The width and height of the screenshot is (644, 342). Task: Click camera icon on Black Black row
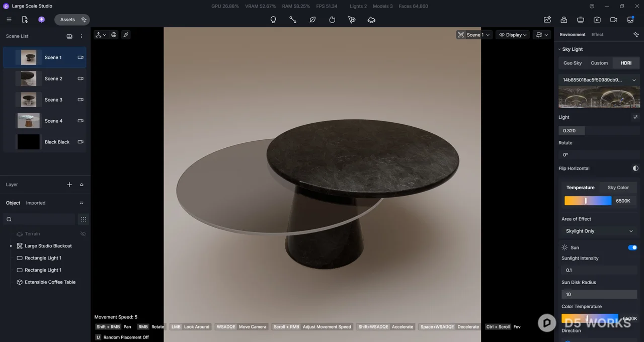click(80, 142)
